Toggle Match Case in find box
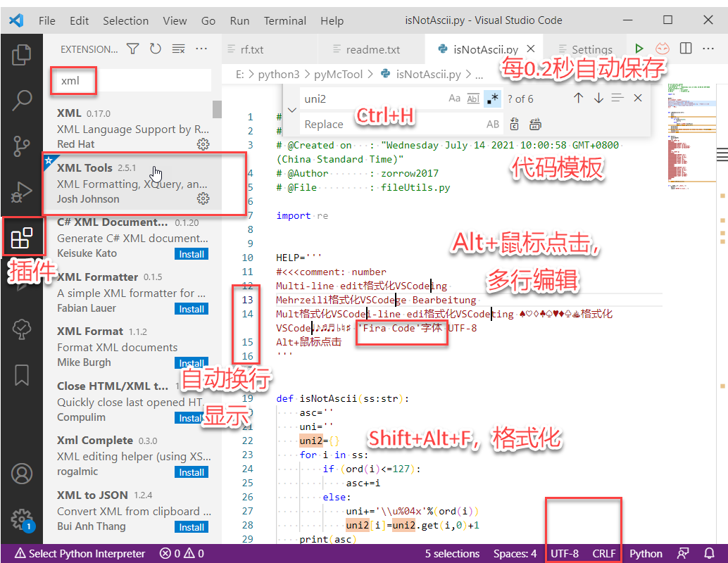728x563 pixels. (x=455, y=99)
